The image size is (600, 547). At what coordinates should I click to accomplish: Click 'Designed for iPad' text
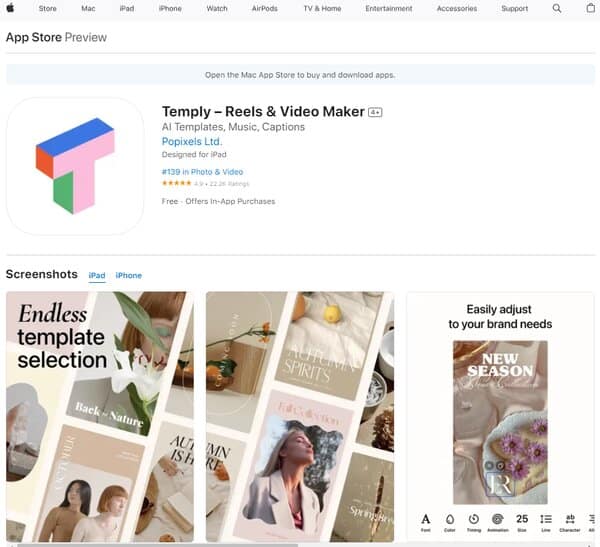pos(194,155)
